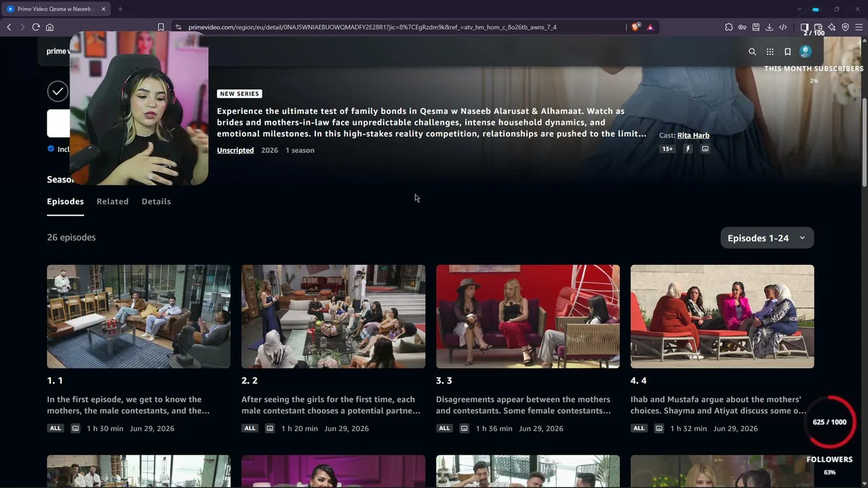The width and height of the screenshot is (868, 488).
Task: Switch to the Related tab
Action: (113, 201)
